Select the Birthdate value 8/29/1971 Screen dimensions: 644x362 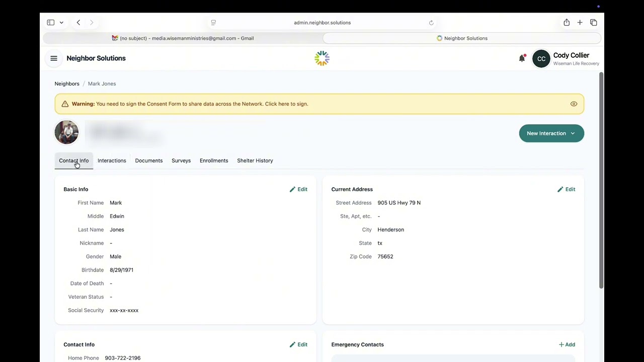(121, 270)
